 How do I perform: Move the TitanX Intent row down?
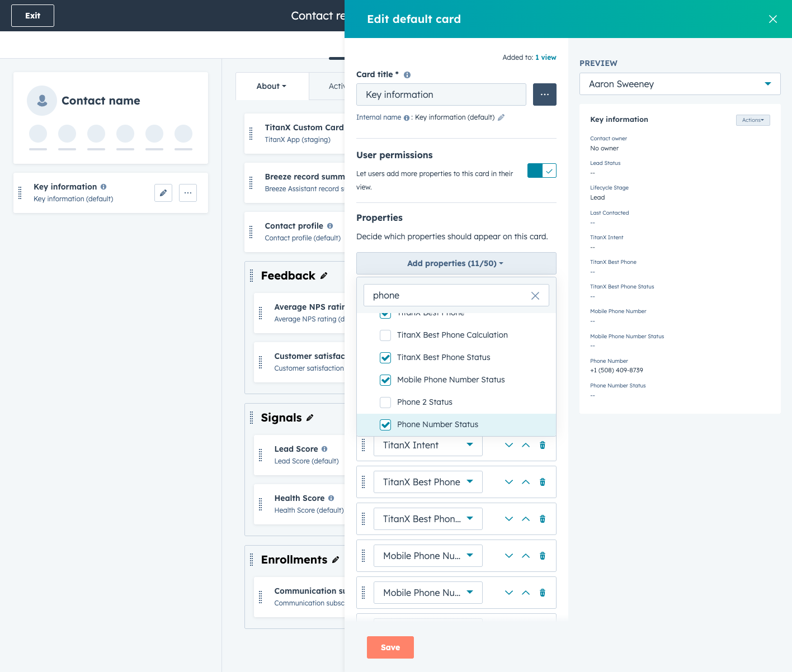tap(509, 445)
